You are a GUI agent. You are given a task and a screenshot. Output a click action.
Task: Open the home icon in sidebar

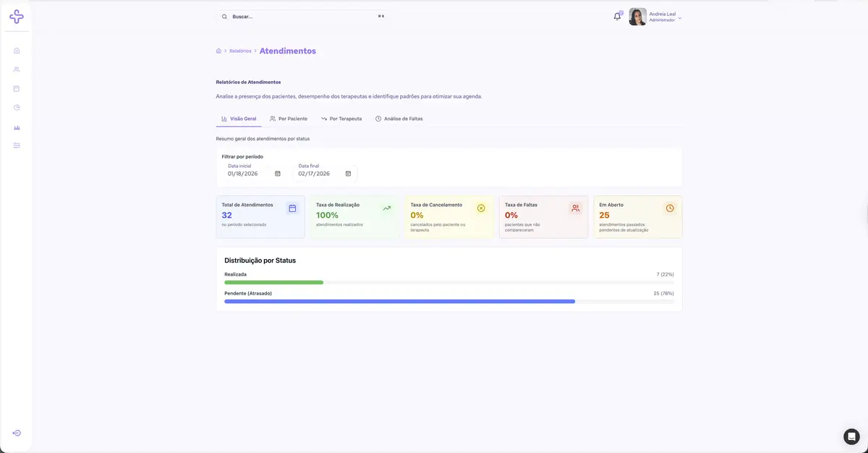pyautogui.click(x=17, y=51)
